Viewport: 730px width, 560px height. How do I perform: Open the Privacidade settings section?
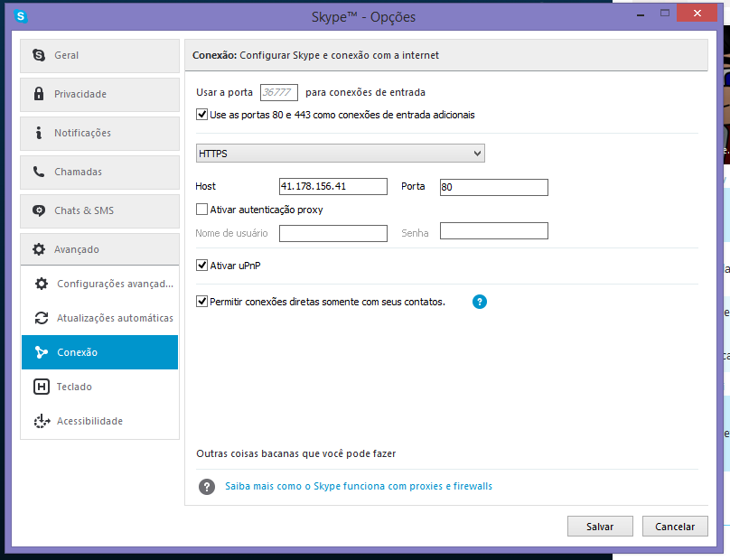tap(99, 95)
